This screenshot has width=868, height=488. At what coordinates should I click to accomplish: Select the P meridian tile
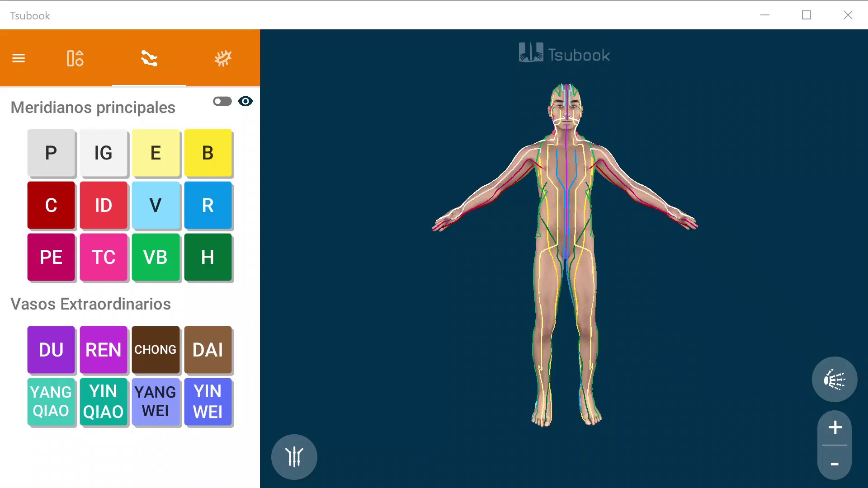coord(51,153)
